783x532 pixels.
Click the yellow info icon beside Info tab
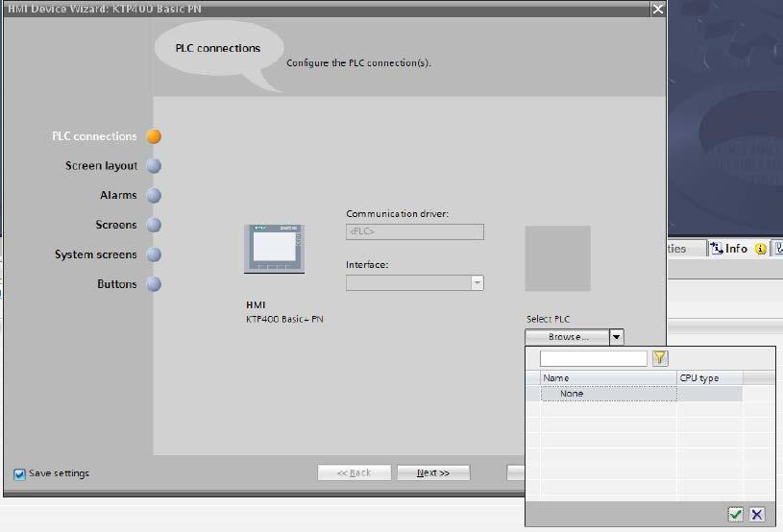(760, 249)
